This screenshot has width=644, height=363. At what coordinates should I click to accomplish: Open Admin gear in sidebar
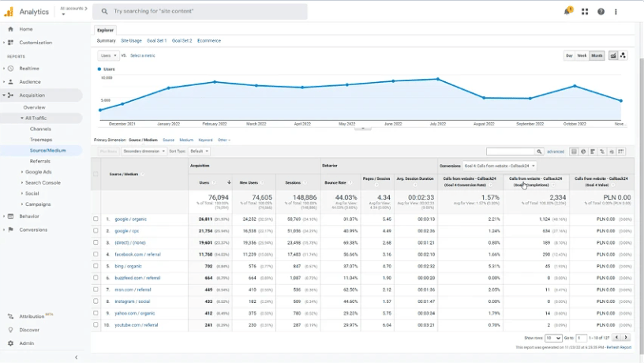[x=11, y=343]
